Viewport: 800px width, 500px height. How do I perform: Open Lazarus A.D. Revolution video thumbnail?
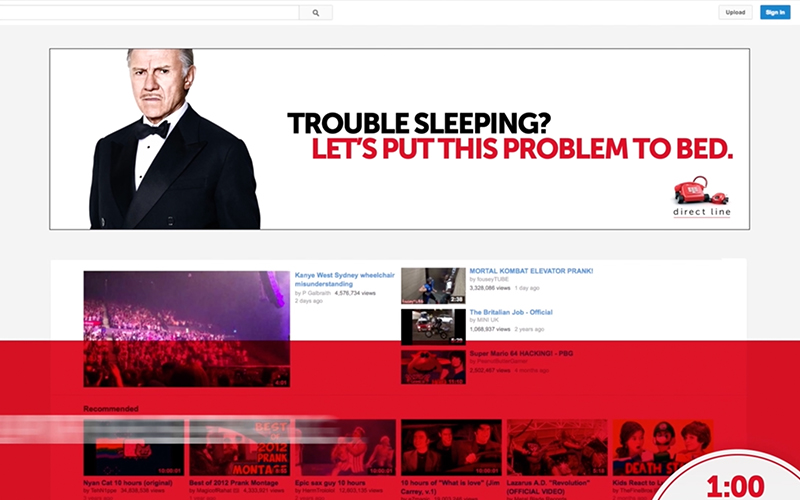click(557, 447)
